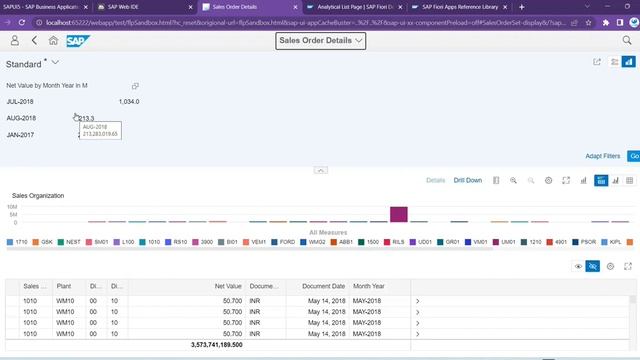Open the Fiori shell search
This screenshot has width=640, height=360.
(x=627, y=40)
